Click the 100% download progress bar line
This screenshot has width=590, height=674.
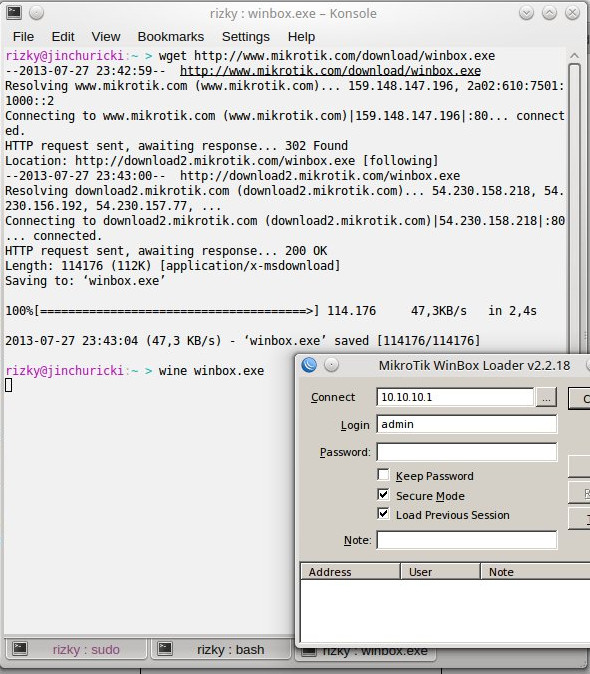pos(271,311)
